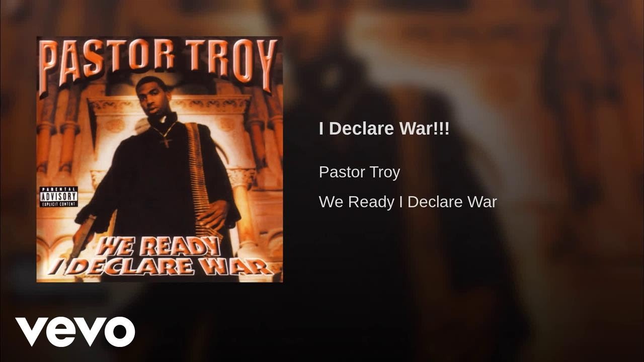Click I DECLARE WAR text on album cover
The width and height of the screenshot is (644, 362).
point(160,265)
